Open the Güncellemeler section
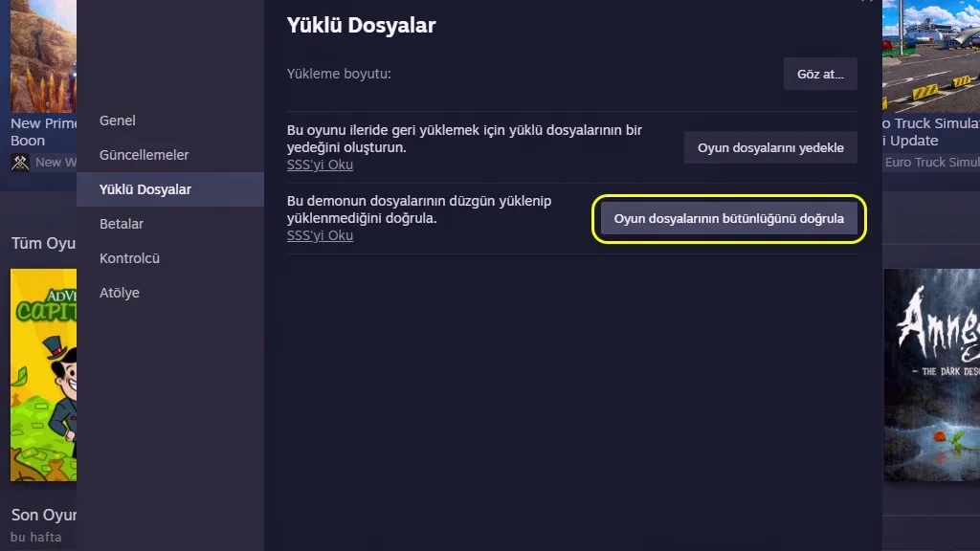The height and width of the screenshot is (551, 980). (x=170, y=155)
